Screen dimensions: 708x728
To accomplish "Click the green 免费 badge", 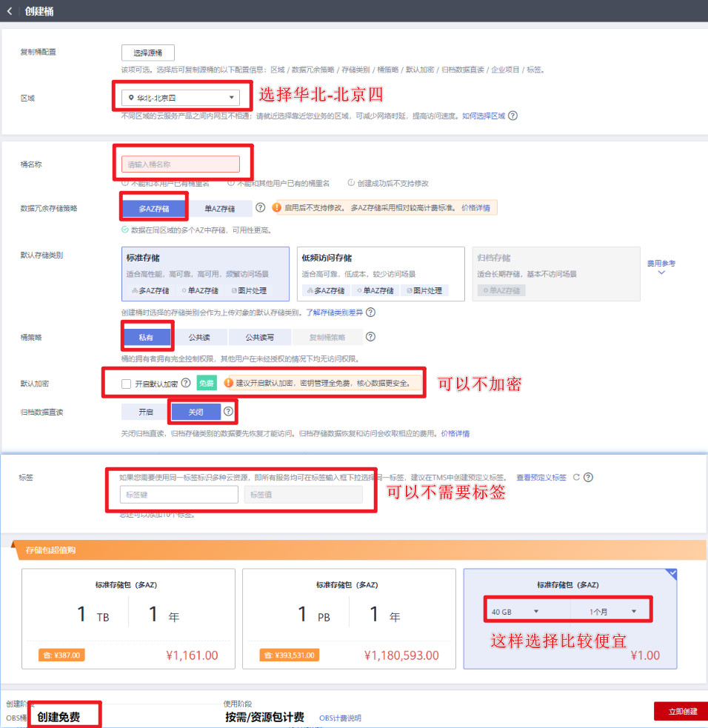I will [x=207, y=383].
